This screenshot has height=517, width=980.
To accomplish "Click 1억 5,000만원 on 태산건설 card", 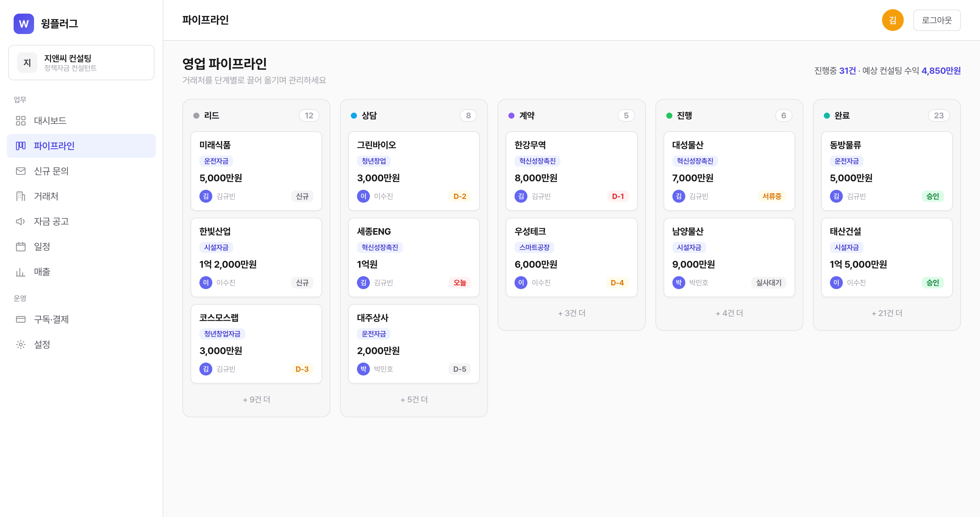I will coord(858,264).
